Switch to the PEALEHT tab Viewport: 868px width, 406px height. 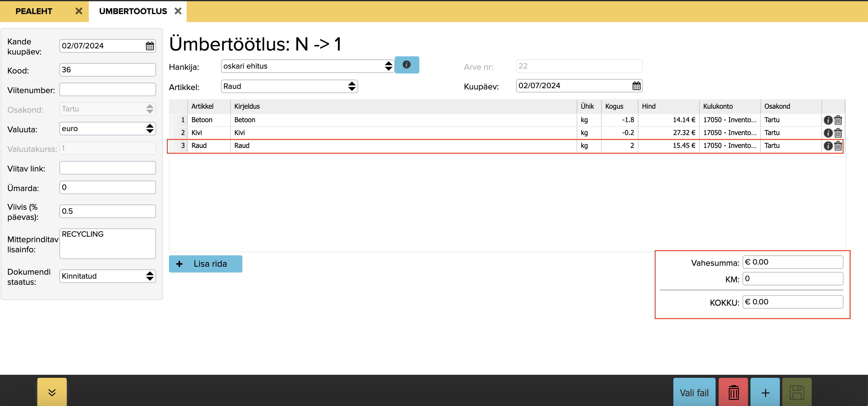tap(34, 11)
